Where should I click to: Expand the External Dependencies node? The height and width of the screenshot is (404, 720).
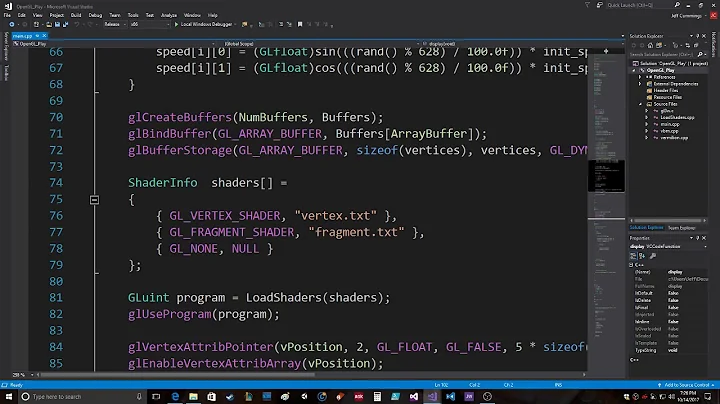(x=640, y=84)
